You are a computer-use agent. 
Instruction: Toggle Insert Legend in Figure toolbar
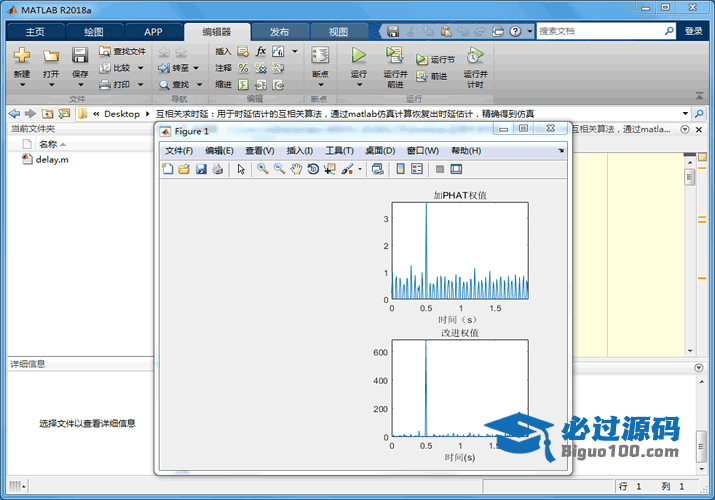(x=417, y=169)
